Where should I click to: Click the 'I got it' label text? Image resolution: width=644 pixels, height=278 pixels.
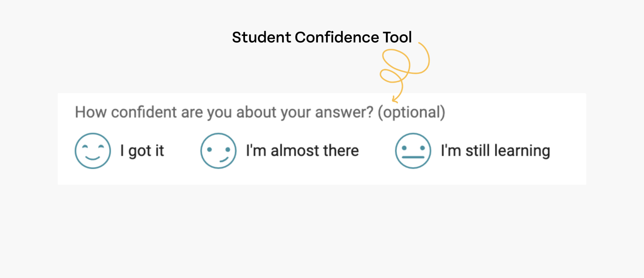pyautogui.click(x=142, y=151)
